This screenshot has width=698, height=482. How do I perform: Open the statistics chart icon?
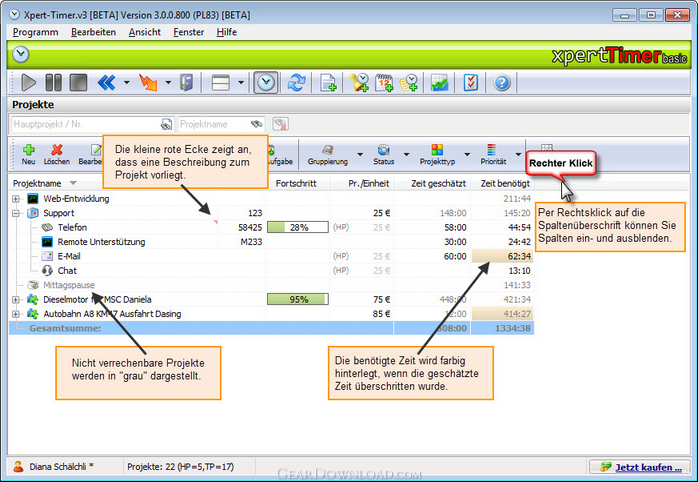click(439, 83)
